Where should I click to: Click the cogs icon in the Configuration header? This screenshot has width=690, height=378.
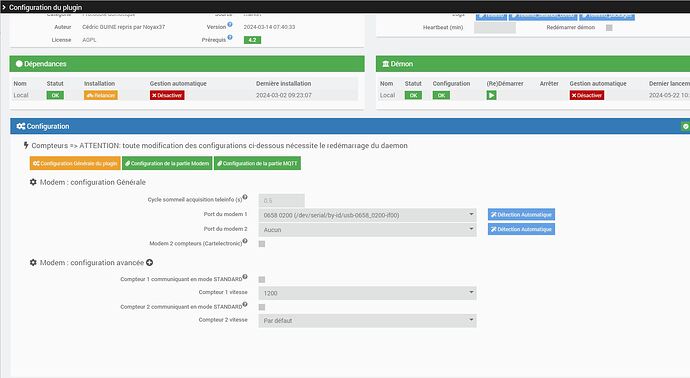[21, 126]
